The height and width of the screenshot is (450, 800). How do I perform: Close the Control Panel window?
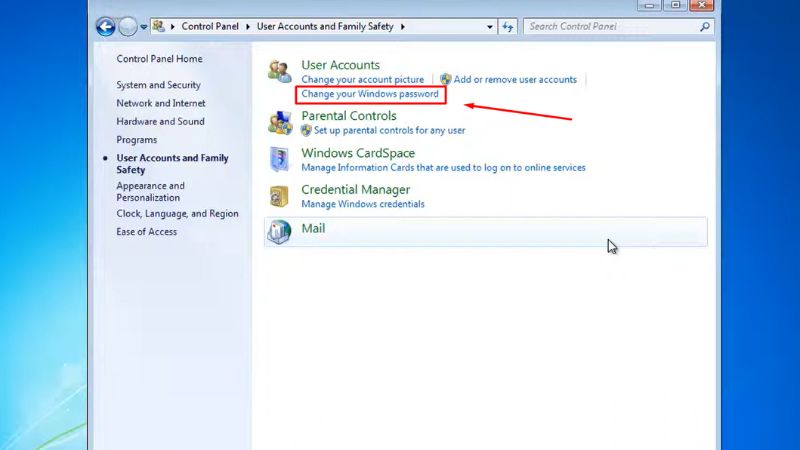(702, 5)
